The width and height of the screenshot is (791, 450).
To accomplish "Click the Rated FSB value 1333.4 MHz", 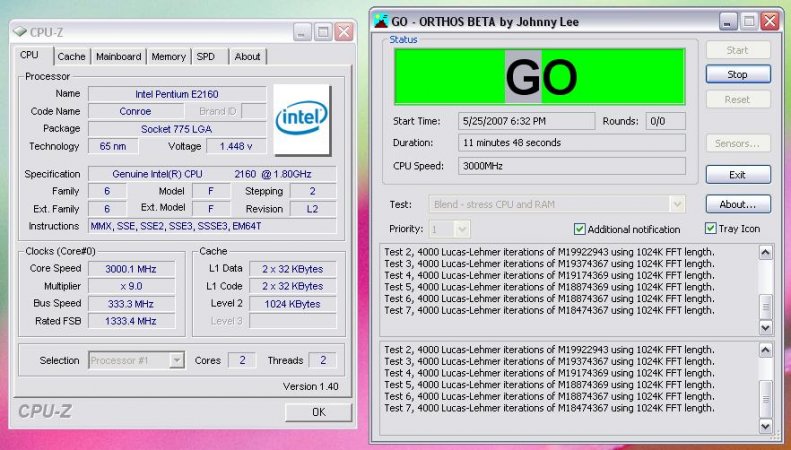I will coord(131,321).
